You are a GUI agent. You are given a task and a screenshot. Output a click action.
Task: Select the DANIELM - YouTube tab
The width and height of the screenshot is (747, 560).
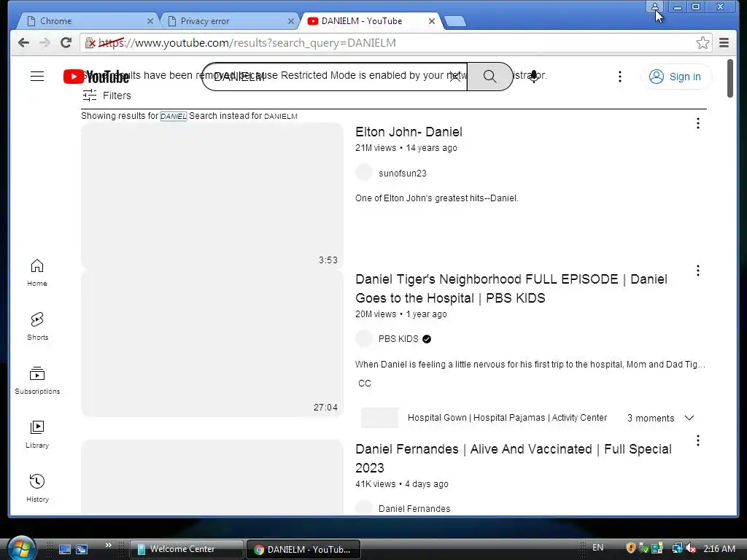[x=371, y=21]
